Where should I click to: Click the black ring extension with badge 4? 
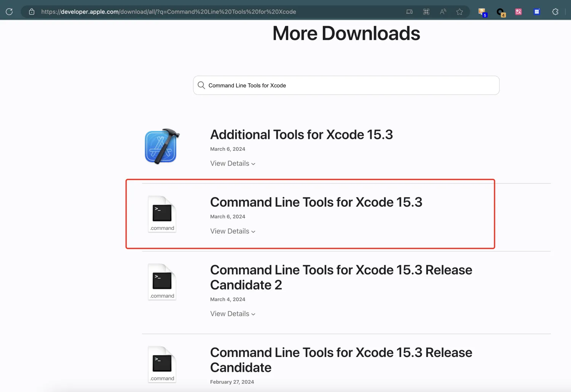[500, 12]
